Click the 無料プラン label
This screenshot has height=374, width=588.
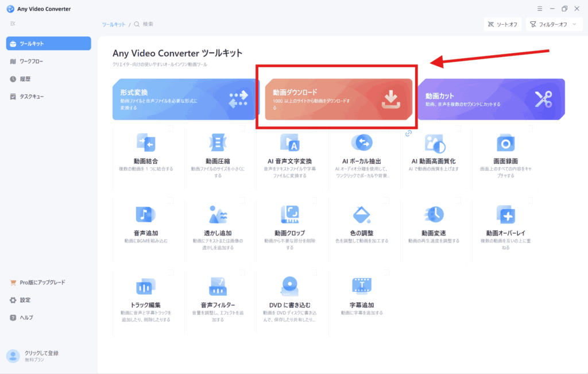click(x=34, y=360)
